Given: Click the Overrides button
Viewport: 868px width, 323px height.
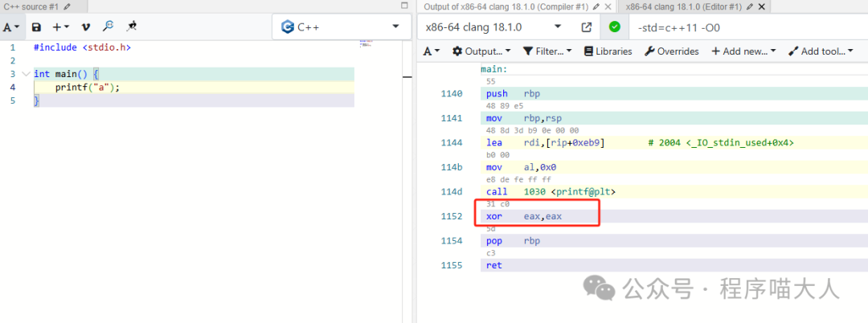Looking at the screenshot, I should [672, 51].
